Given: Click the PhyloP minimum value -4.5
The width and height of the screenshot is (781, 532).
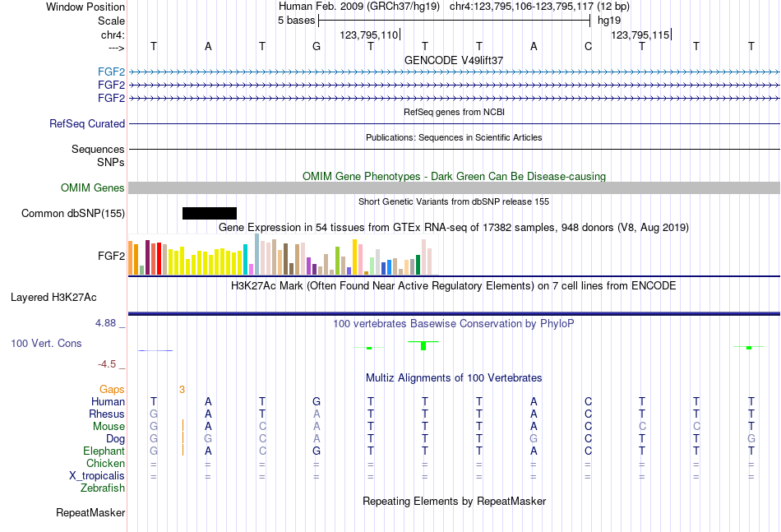Looking at the screenshot, I should pyautogui.click(x=107, y=364).
